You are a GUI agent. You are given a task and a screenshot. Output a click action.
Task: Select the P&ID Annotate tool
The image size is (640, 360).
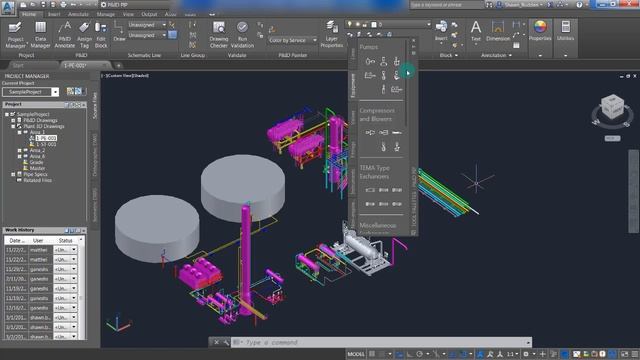pos(64,35)
